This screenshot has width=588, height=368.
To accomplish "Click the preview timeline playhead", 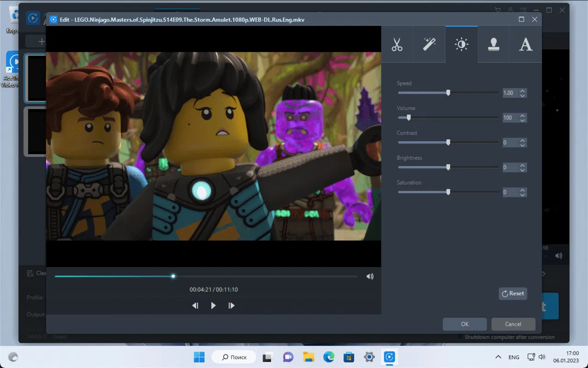I will 173,276.
